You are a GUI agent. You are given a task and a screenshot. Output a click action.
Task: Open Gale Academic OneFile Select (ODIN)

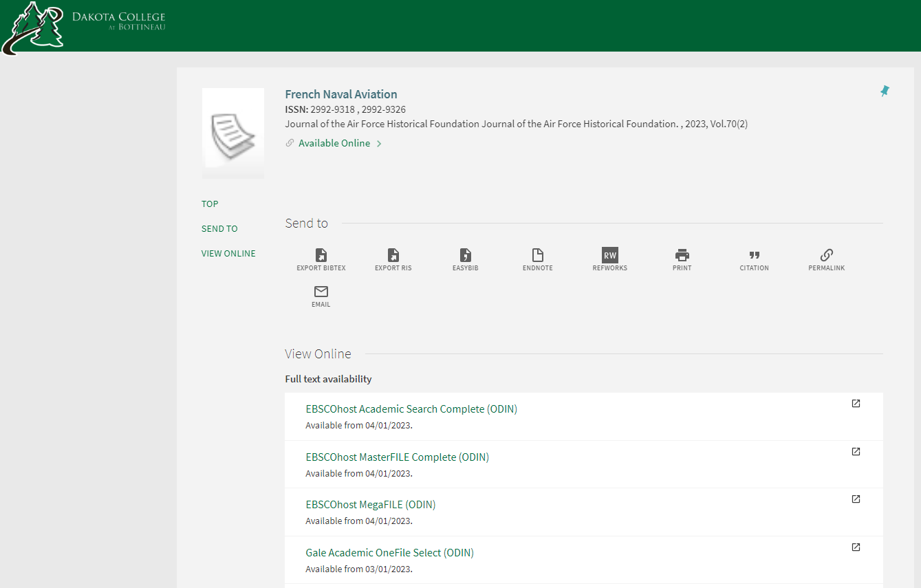(x=390, y=552)
